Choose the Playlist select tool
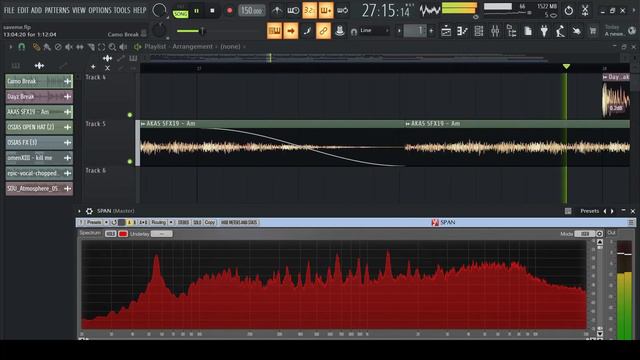The image size is (640, 360). 102,47
